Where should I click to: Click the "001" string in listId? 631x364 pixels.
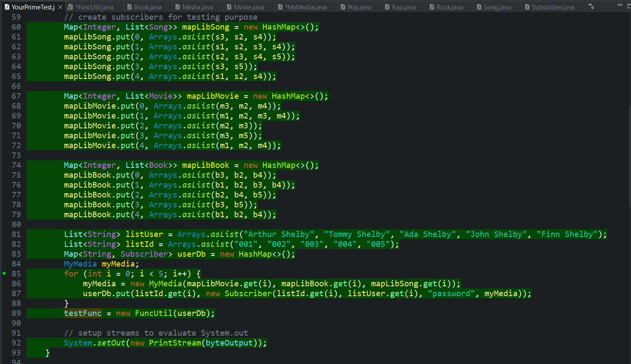tap(246, 244)
